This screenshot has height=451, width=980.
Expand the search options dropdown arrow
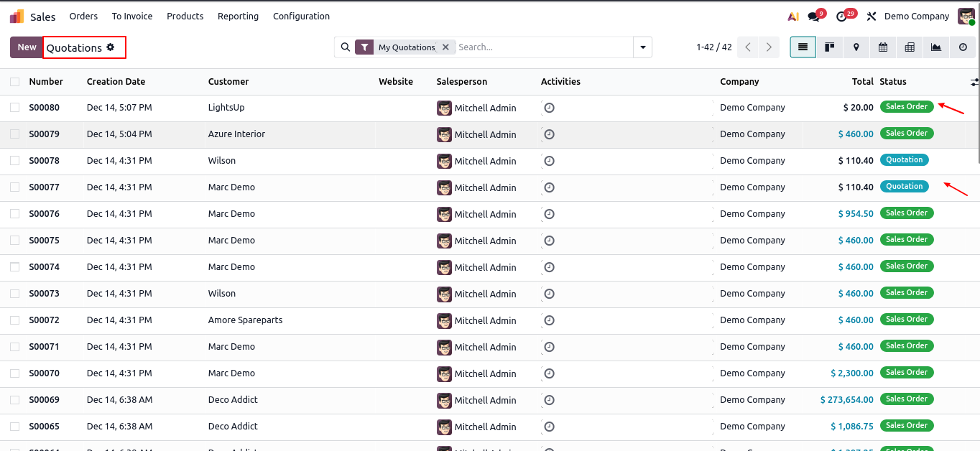(x=642, y=47)
